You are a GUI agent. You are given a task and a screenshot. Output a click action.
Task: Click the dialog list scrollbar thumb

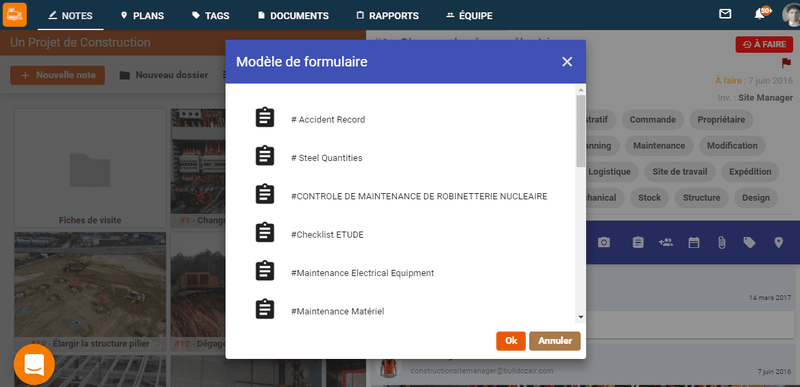tap(581, 131)
